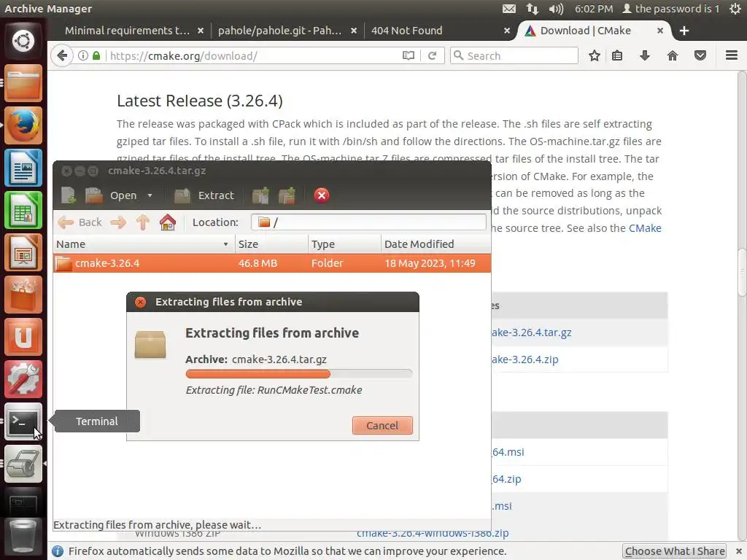
Task: Select the cmake-3.26.4 folder row
Action: (x=272, y=263)
